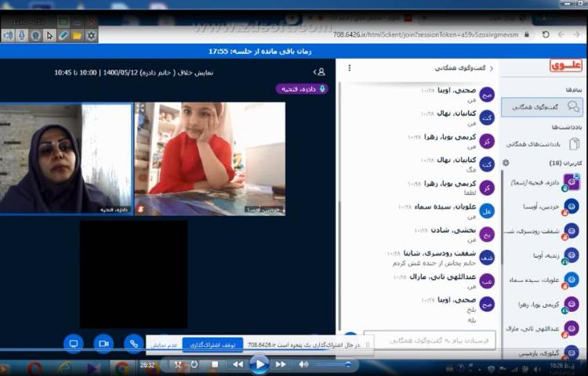Viewport: 588px width, 376px height.
Task: Click the عدم نمایش hide link
Action: pos(164,345)
